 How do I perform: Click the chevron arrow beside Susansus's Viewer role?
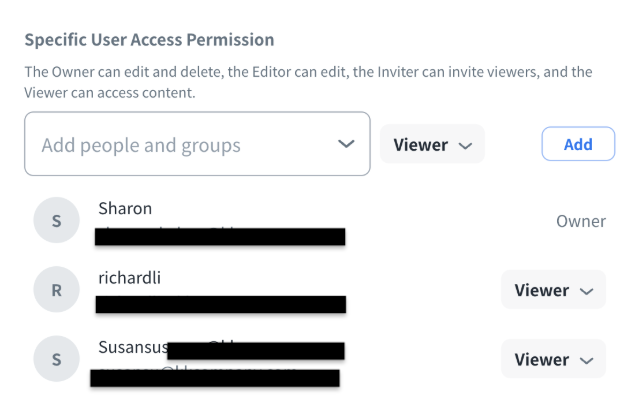(x=587, y=360)
